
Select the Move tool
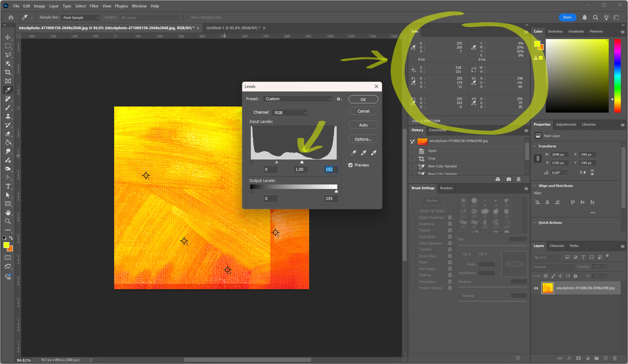(x=8, y=37)
